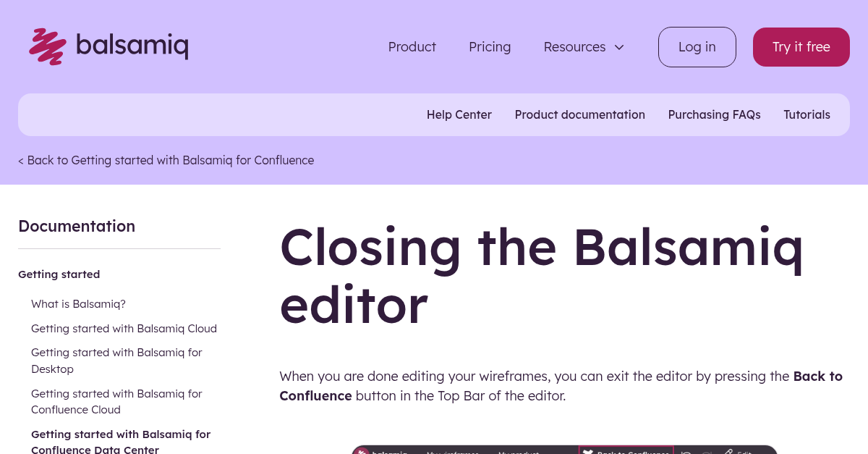Viewport: 868px width, 454px height.
Task: Expand the Resources chevron menu
Action: (x=619, y=47)
